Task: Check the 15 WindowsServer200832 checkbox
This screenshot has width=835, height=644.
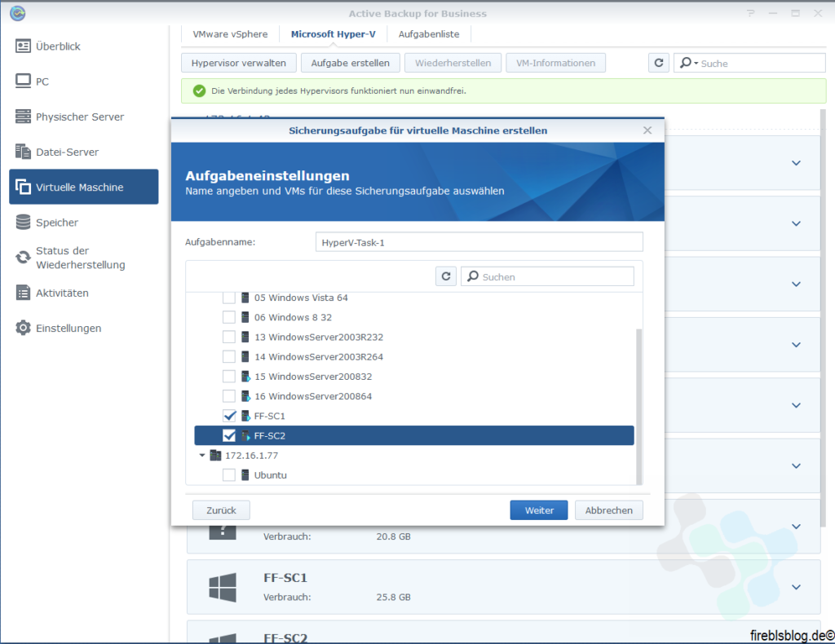Action: tap(229, 377)
